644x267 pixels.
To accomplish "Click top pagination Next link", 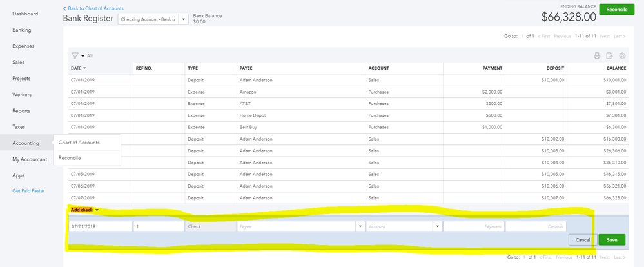I will (605, 36).
